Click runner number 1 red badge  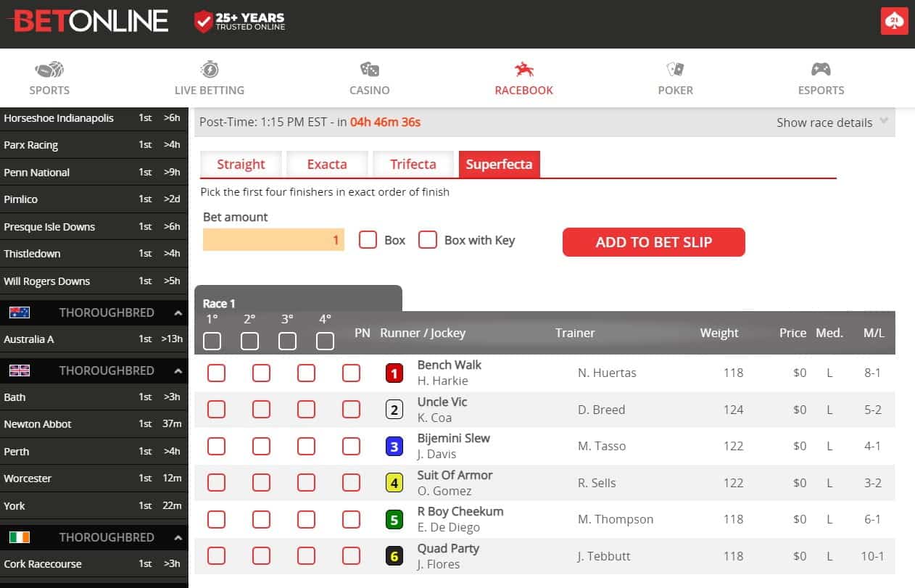pyautogui.click(x=394, y=373)
